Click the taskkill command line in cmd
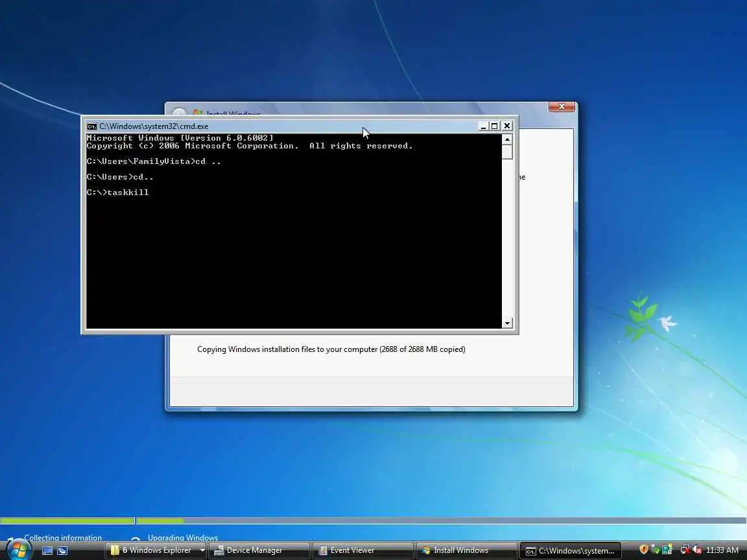 (x=117, y=192)
